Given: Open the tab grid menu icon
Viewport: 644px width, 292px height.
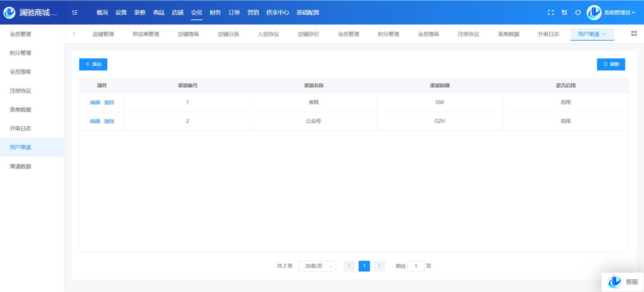Looking at the screenshot, I should (634, 34).
